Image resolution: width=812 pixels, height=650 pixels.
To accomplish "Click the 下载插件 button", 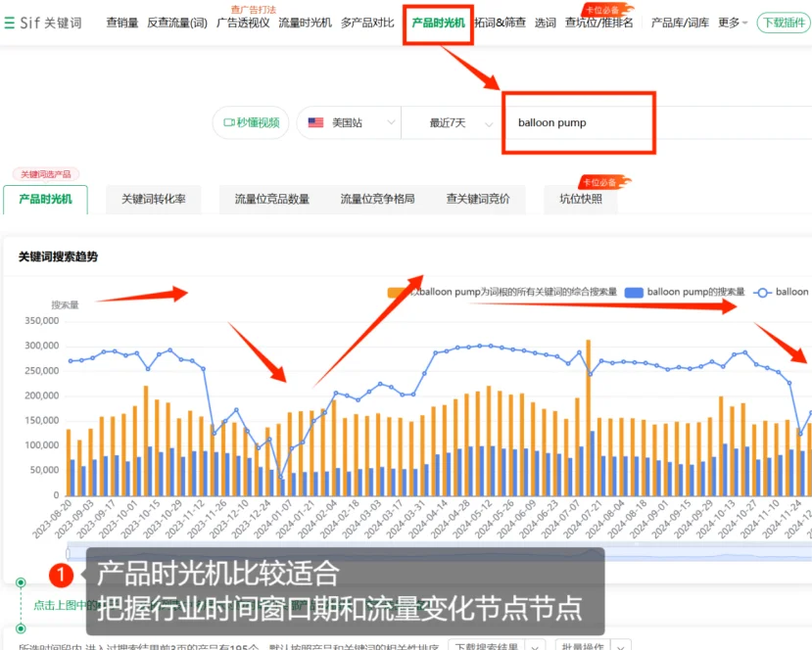I will (784, 23).
